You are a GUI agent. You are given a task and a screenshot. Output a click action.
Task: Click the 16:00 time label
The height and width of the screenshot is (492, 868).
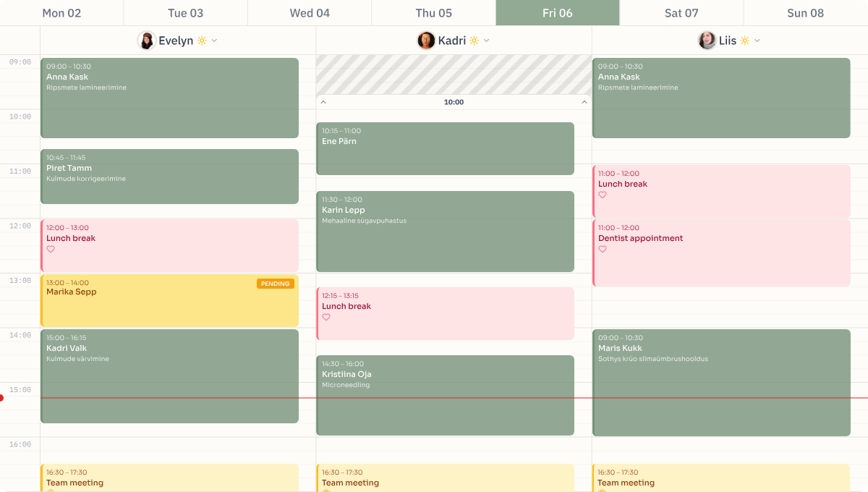20,444
